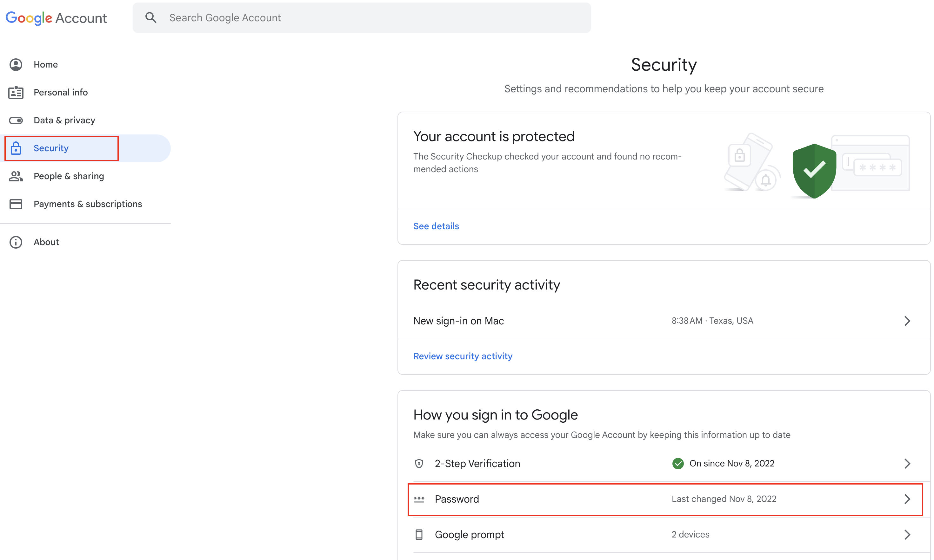The image size is (934, 560).
Task: Click Review security activity link
Action: [x=463, y=356]
